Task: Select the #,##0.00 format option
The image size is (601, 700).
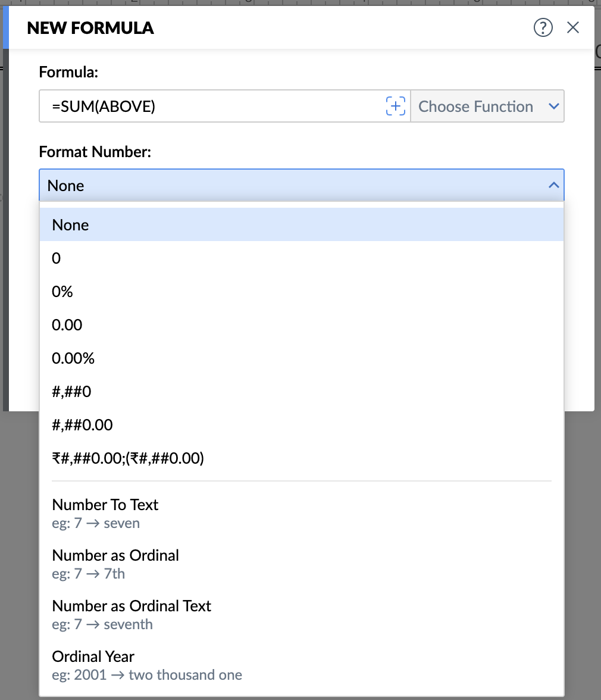Action: (x=302, y=424)
